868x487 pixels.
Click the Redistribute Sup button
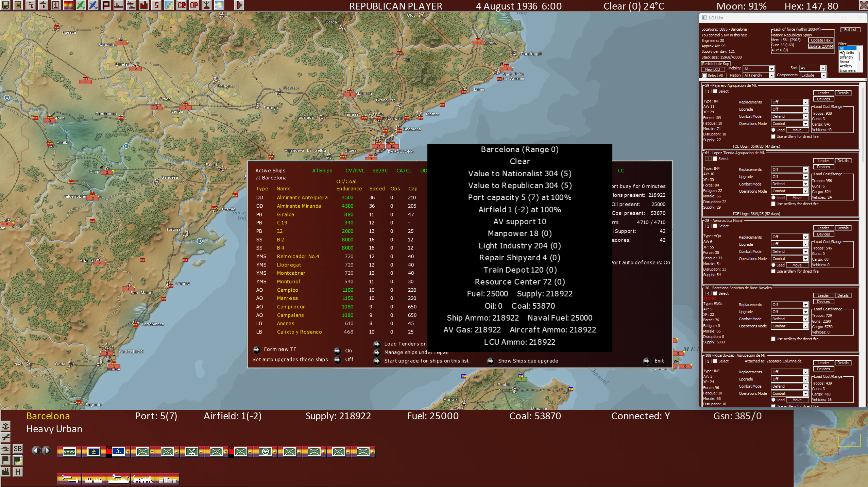[x=715, y=64]
